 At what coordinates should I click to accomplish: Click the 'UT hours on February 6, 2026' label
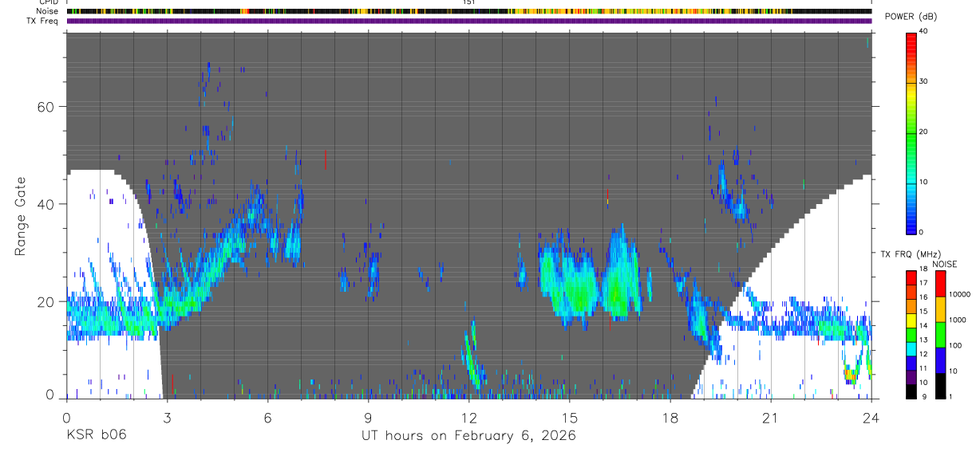469,435
